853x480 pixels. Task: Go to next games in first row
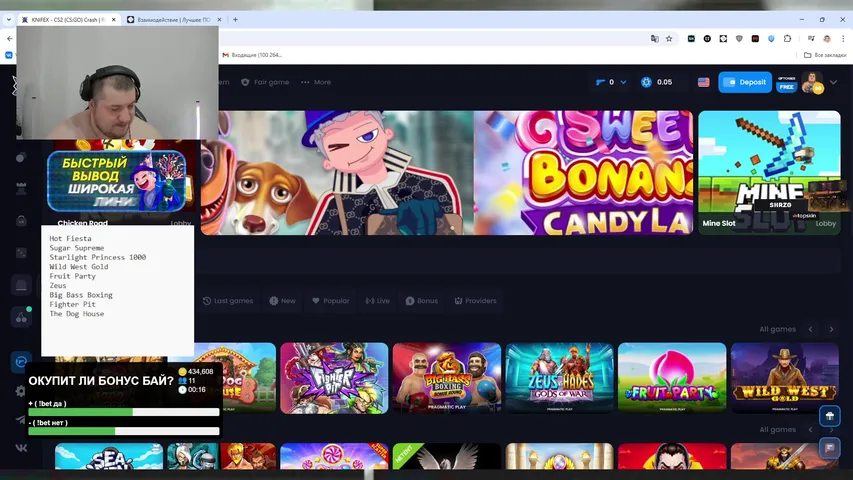pyautogui.click(x=831, y=329)
